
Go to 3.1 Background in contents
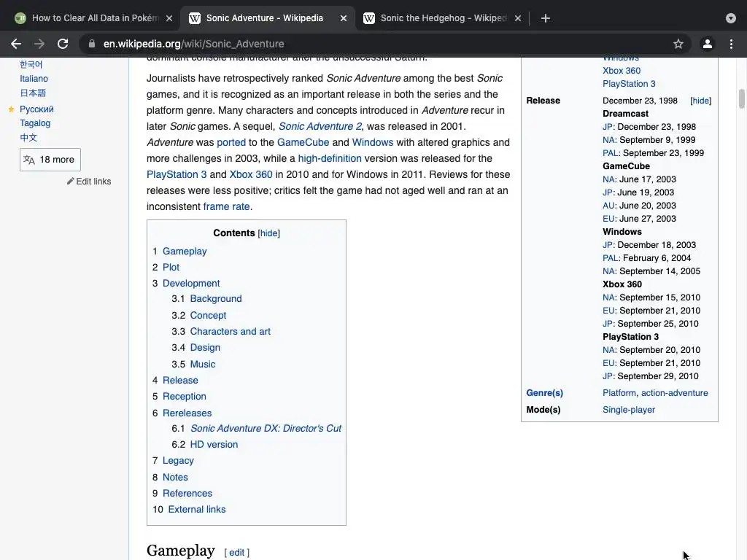[216, 298]
